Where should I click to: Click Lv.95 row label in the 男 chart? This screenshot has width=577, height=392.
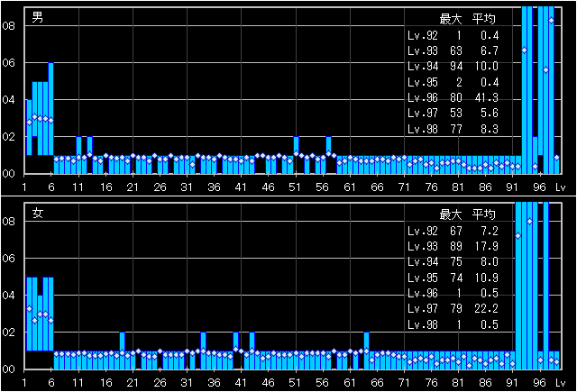click(x=423, y=82)
